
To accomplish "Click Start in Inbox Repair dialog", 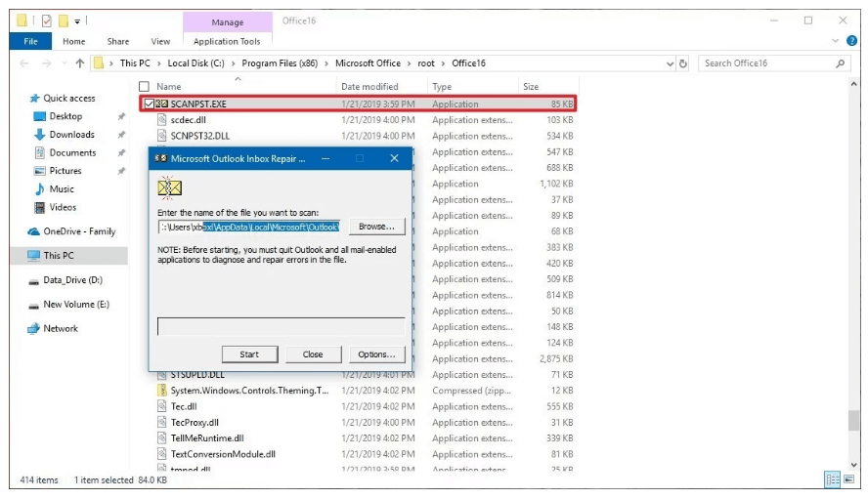I will [249, 354].
